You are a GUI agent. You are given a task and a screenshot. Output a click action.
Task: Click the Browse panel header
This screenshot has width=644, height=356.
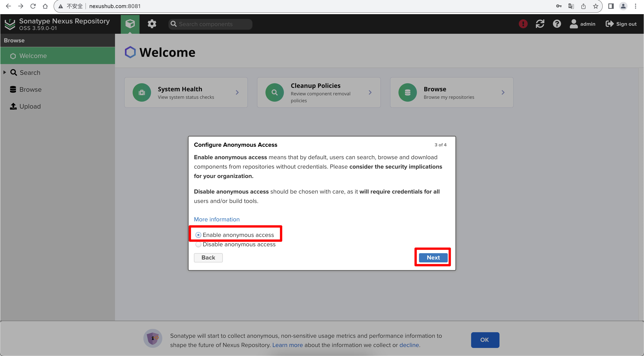58,40
